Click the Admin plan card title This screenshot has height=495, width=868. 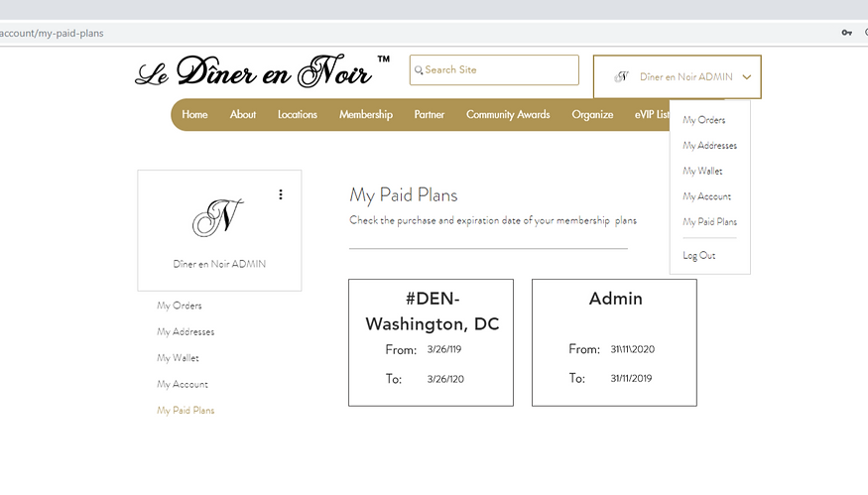point(616,299)
